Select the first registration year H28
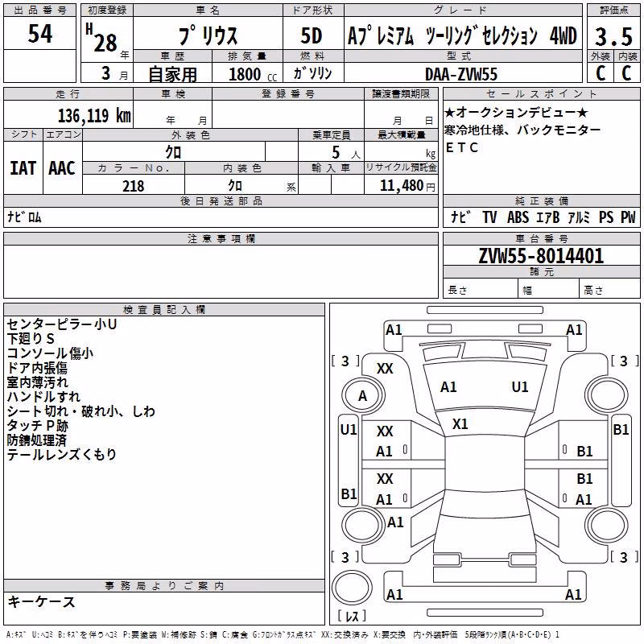The width and height of the screenshot is (644, 644). click(102, 38)
